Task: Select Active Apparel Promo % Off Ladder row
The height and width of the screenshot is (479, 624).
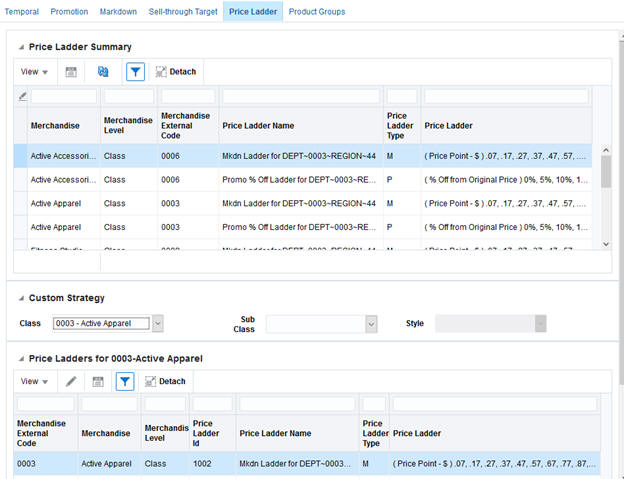Action: (x=302, y=227)
